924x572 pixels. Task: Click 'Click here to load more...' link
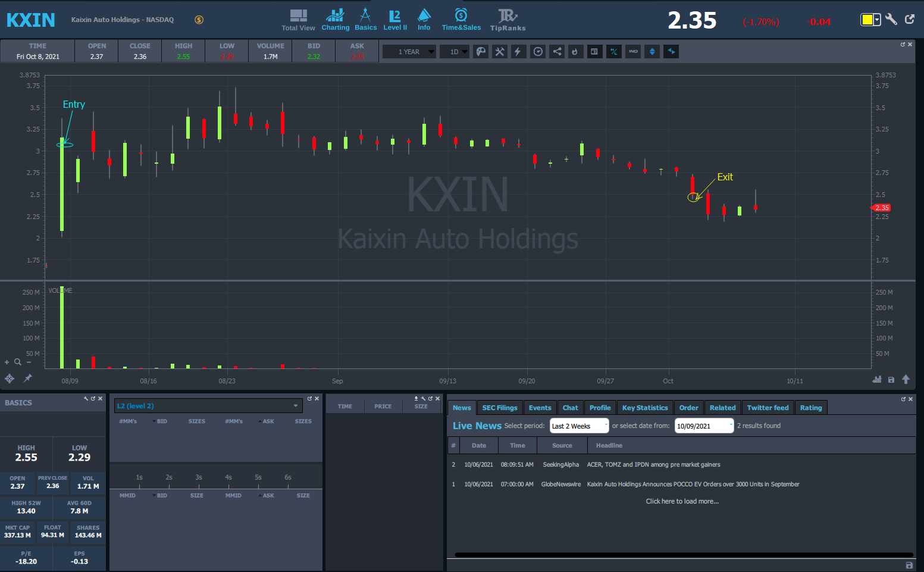coord(682,501)
